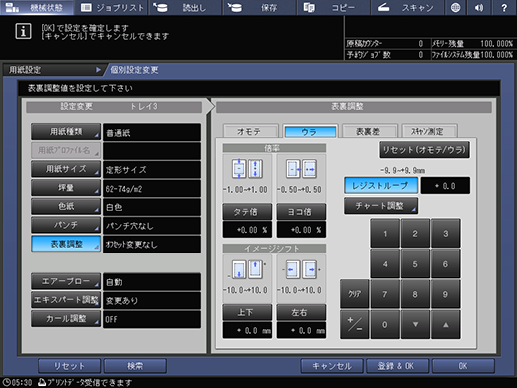Open help with the question mark icon
This screenshot has width=517, height=388.
(504, 7)
